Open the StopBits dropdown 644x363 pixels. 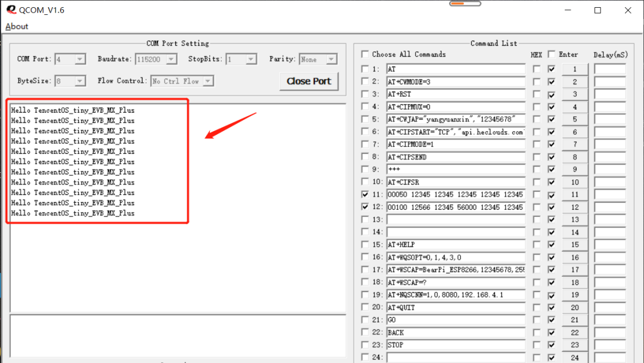tap(252, 59)
